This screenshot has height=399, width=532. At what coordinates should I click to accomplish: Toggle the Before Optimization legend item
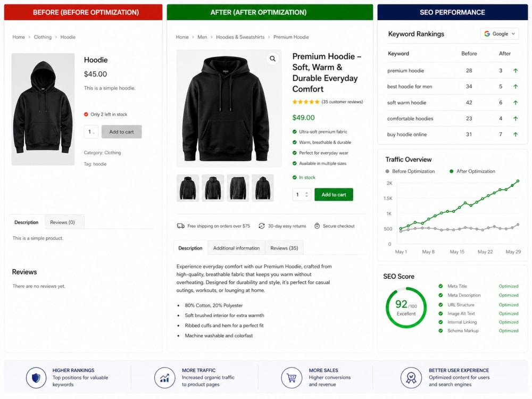click(410, 171)
